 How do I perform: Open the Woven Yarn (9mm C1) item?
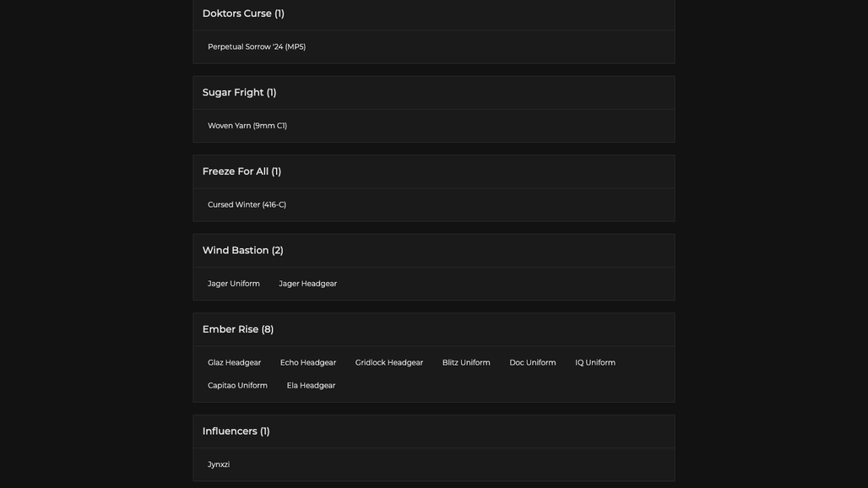(247, 126)
